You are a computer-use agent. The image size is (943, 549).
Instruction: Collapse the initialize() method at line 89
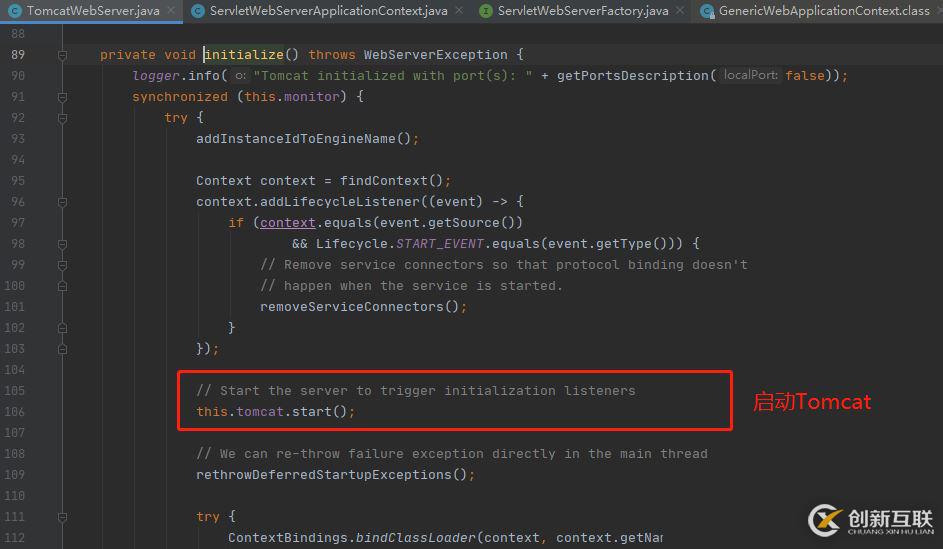[62, 55]
